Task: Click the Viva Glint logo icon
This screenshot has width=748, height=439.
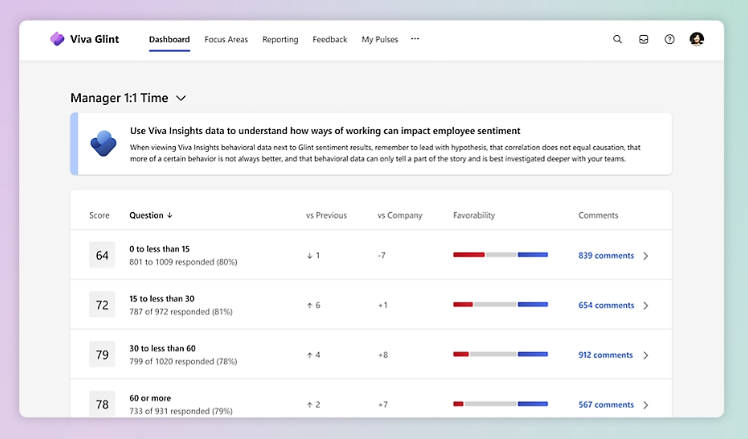Action: click(57, 39)
